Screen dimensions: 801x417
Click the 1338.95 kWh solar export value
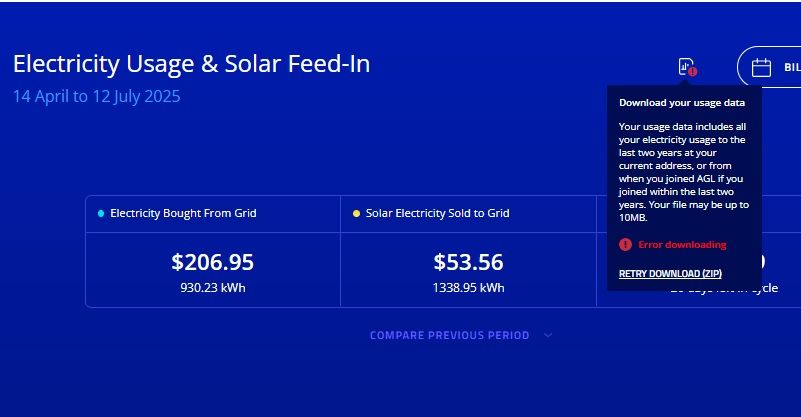468,287
